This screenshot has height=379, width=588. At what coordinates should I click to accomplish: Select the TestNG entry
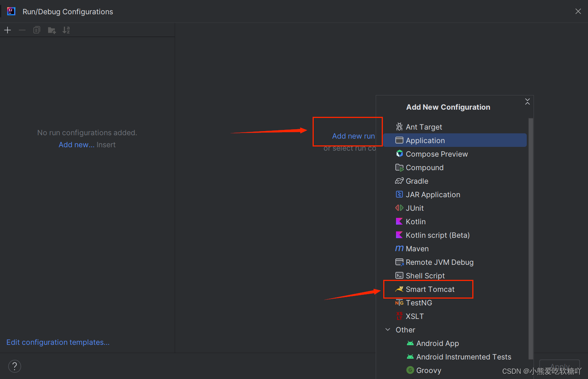(x=455, y=303)
